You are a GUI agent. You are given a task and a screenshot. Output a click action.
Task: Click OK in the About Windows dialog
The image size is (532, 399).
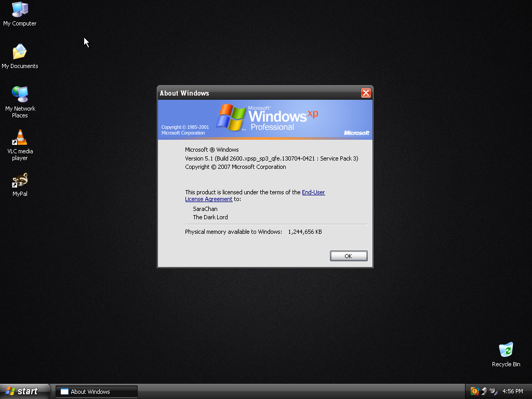point(349,256)
